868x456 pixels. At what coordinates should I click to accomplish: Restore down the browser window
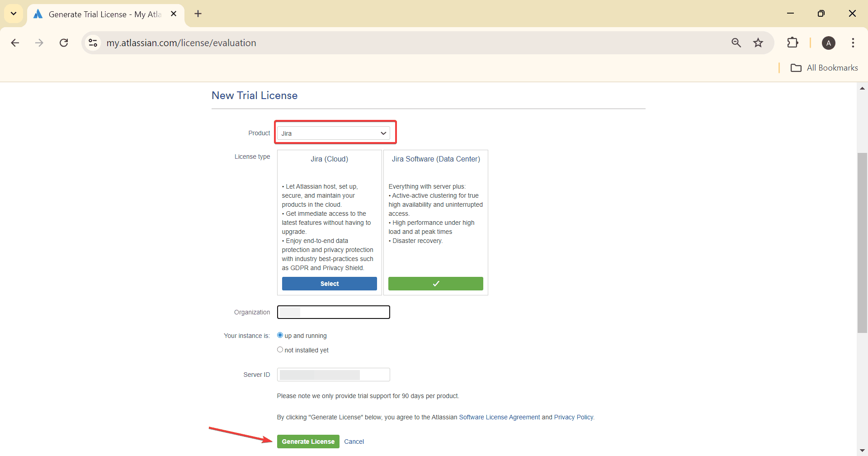pos(821,14)
